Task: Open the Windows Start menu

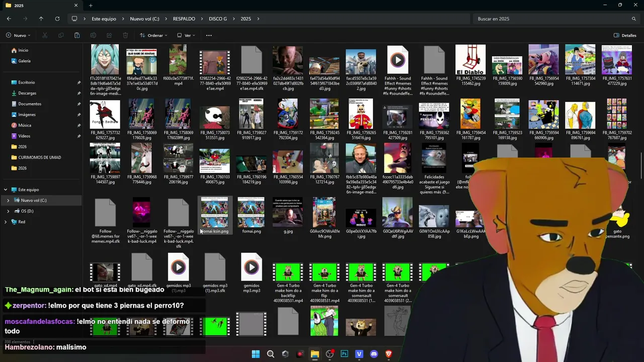Action: [256, 354]
